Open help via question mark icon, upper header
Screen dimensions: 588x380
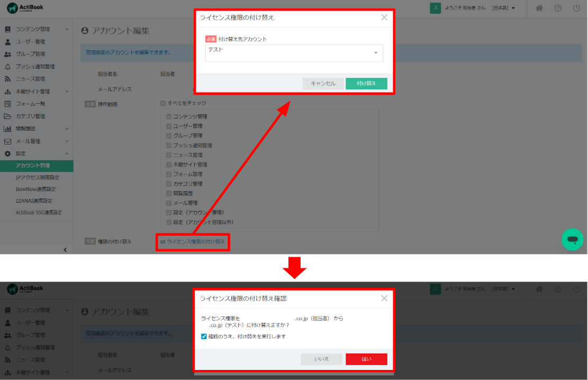(x=558, y=8)
